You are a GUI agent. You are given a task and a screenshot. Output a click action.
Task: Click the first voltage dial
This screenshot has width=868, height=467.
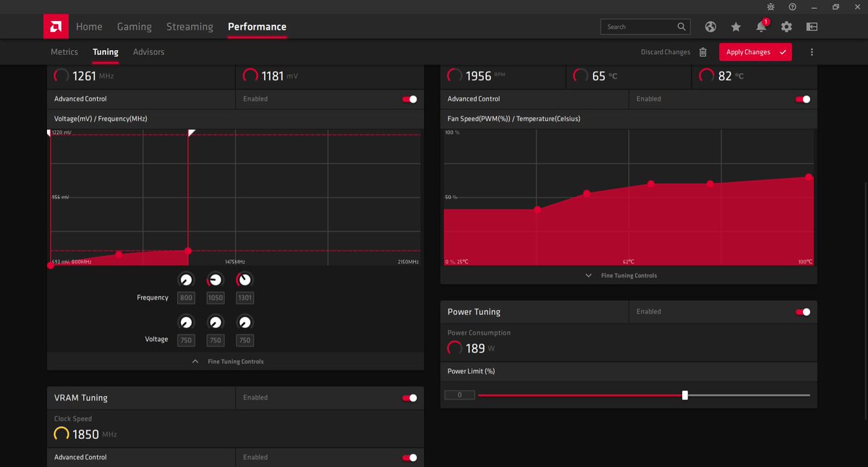tap(186, 322)
